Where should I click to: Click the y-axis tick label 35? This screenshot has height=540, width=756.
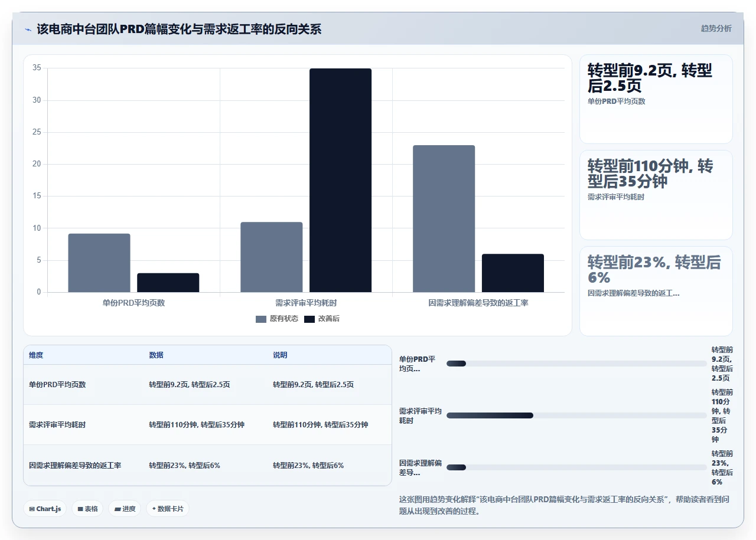tap(37, 68)
